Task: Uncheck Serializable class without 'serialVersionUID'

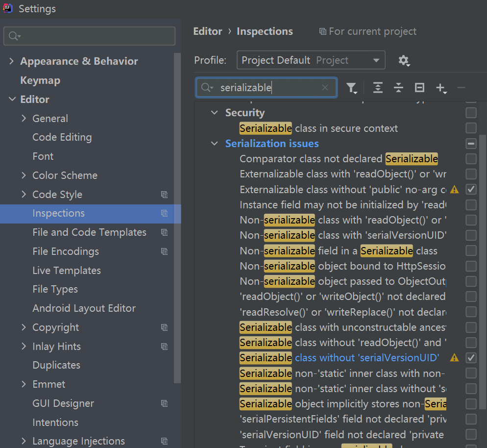Action: tap(471, 358)
